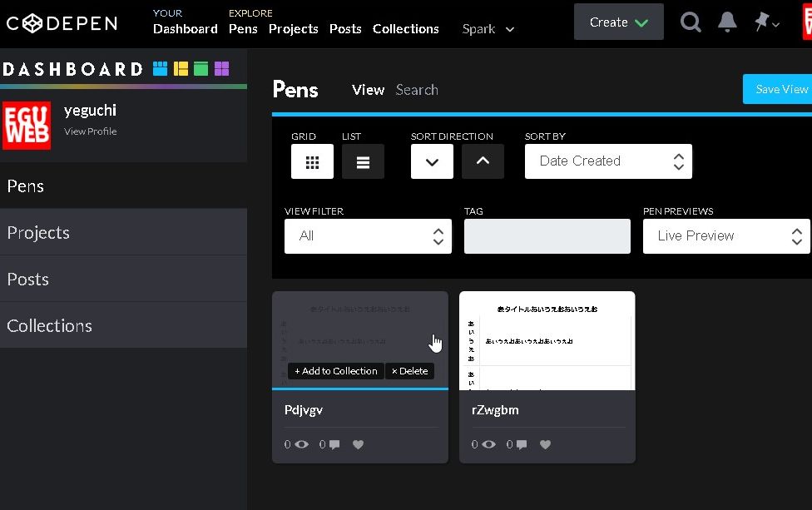Click the heart icon on Pdjvgv pen
The width and height of the screenshot is (812, 510).
(359, 445)
